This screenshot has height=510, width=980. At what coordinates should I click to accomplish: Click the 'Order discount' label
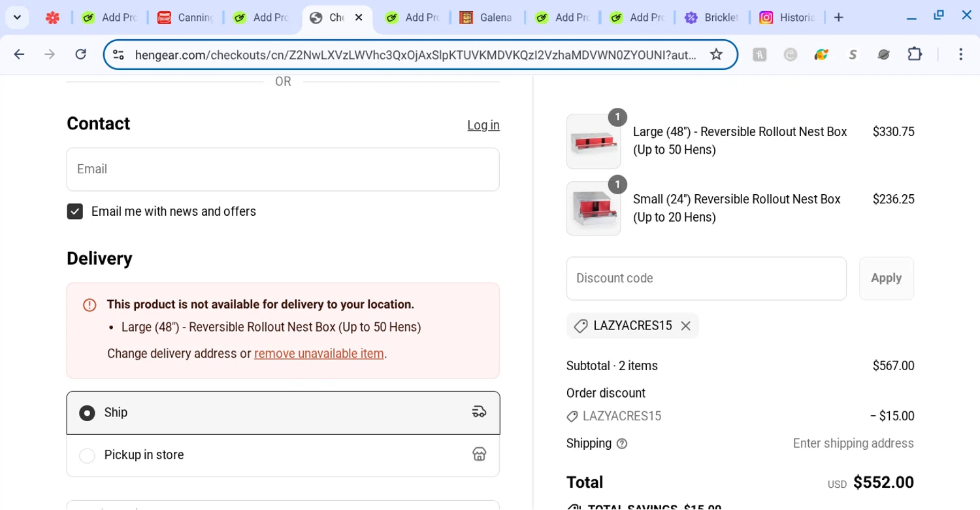point(606,394)
